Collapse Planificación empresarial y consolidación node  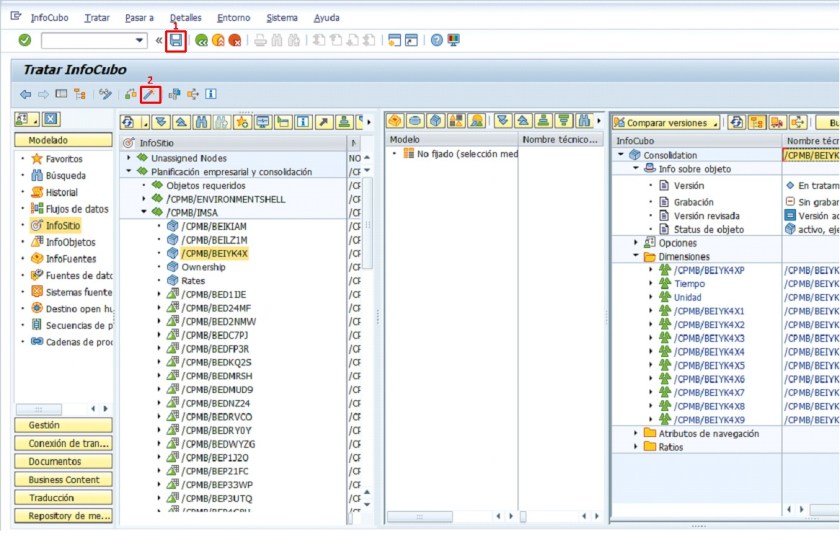click(129, 171)
